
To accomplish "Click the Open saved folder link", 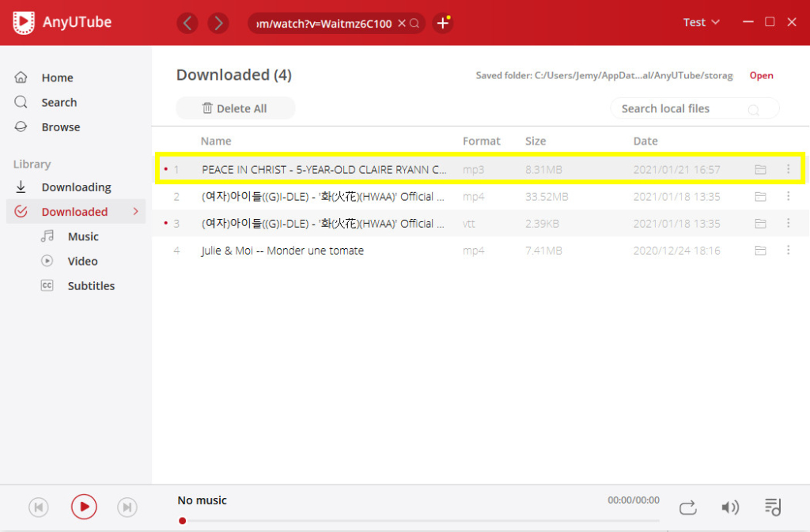I will pos(761,75).
